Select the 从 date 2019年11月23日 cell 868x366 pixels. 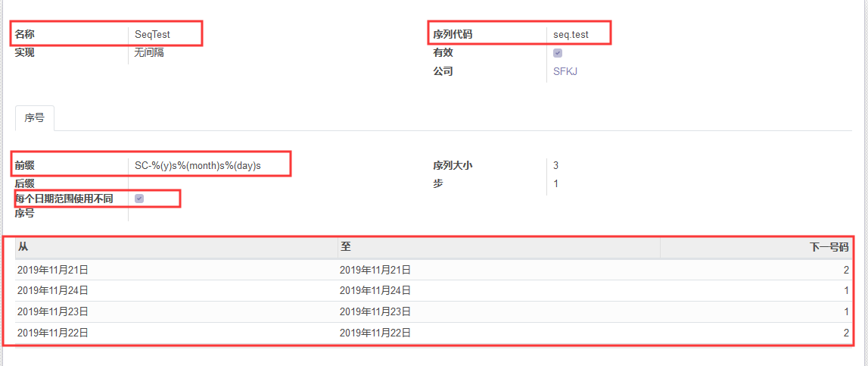(53, 311)
